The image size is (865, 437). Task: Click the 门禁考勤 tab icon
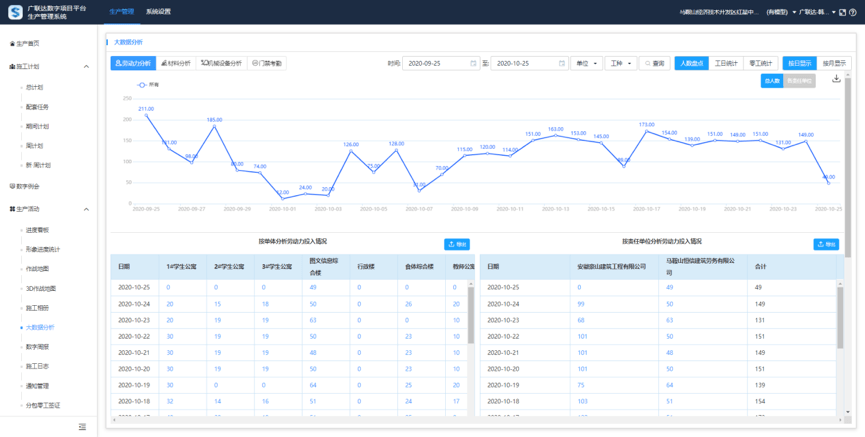click(x=255, y=63)
